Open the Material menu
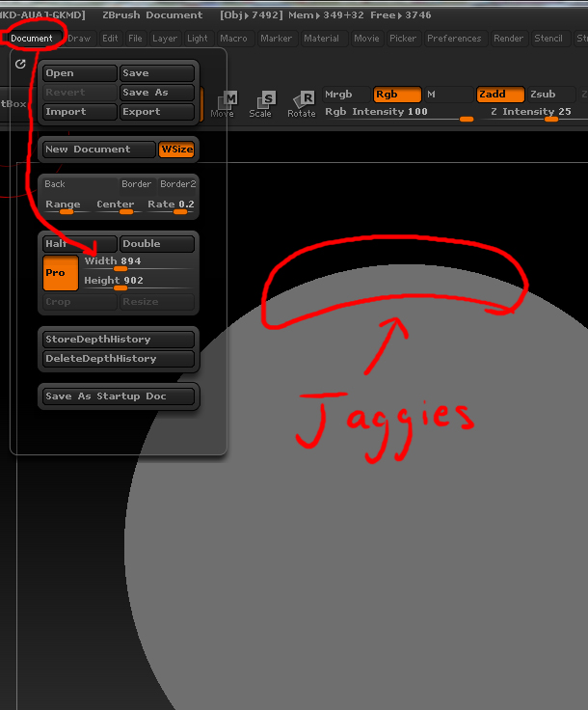Image resolution: width=588 pixels, height=710 pixels. [322, 39]
